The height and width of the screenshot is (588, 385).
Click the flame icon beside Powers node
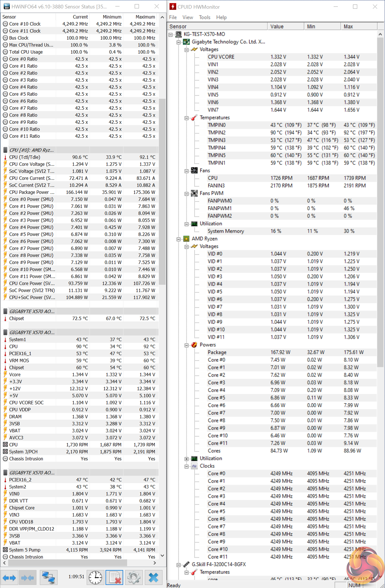click(x=194, y=345)
